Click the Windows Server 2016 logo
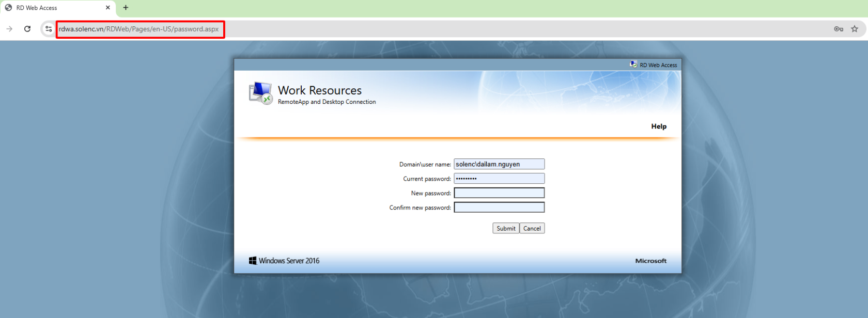868x318 pixels. tap(253, 261)
